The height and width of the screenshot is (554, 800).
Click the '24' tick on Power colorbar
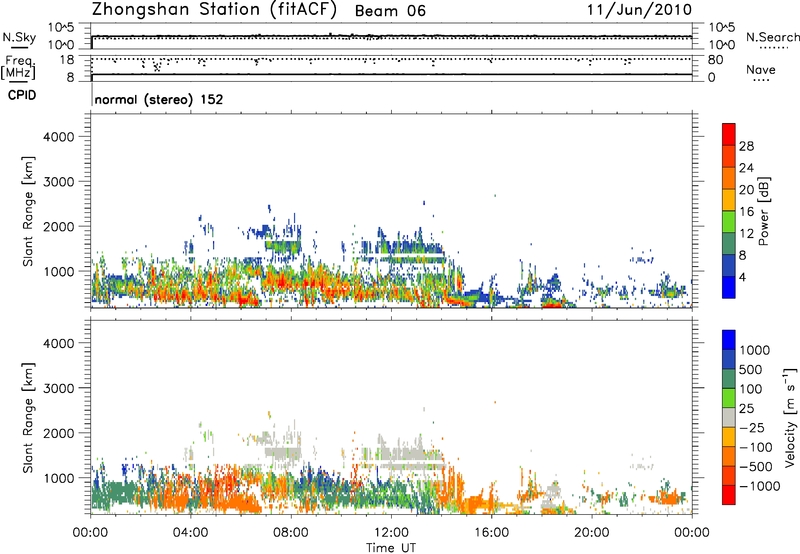[x=746, y=168]
